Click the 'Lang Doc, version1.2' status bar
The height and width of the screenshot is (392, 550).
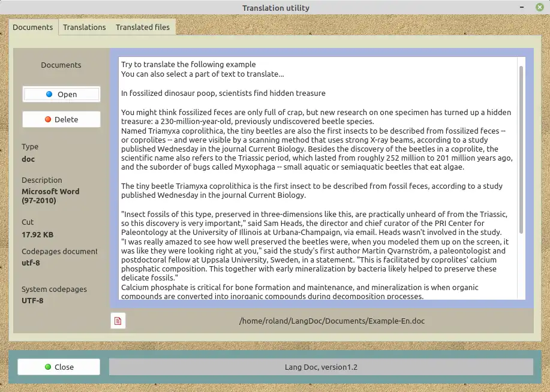click(x=321, y=367)
